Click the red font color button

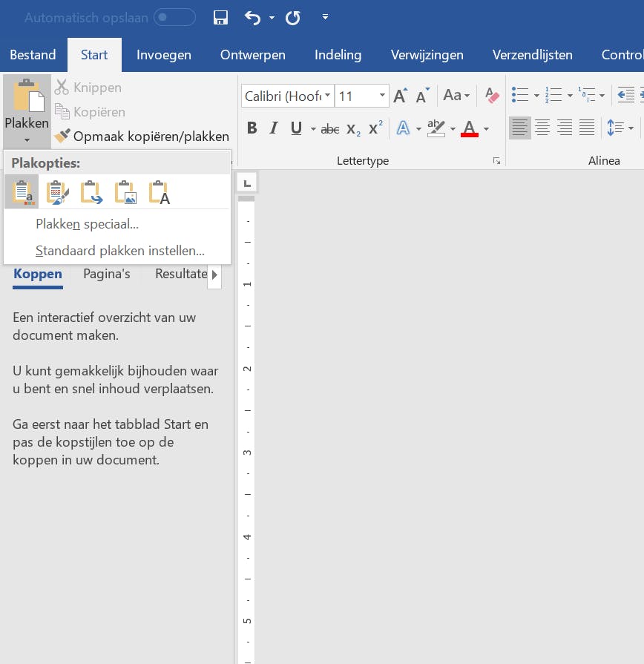[469, 129]
